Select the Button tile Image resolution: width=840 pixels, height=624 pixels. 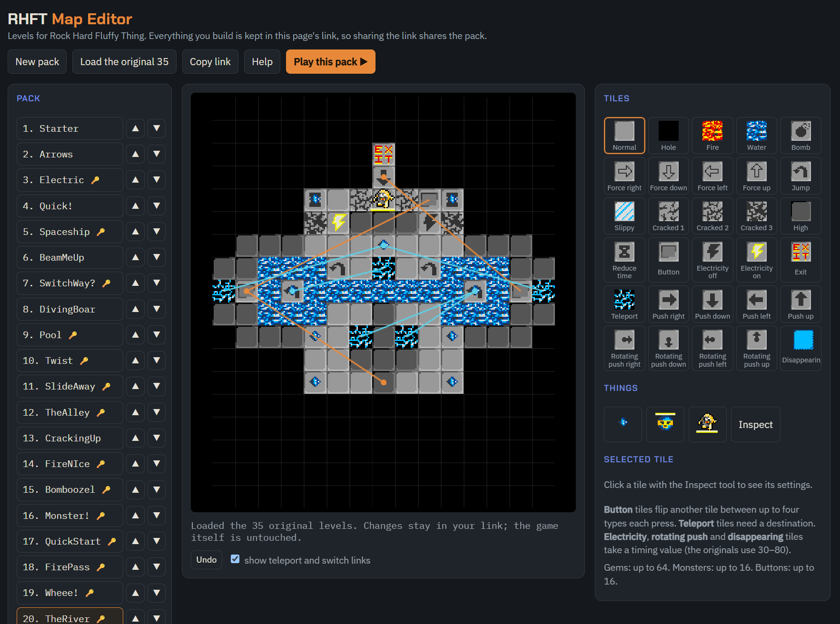pos(668,260)
